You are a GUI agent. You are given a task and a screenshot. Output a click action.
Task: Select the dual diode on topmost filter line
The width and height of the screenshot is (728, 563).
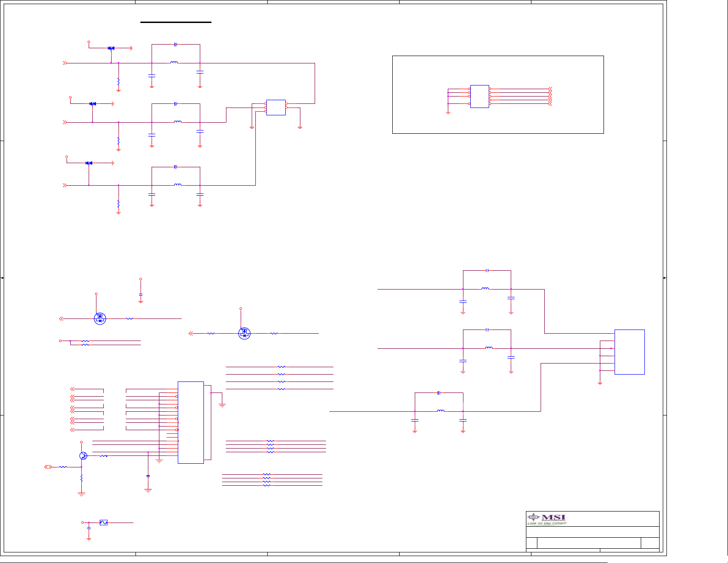click(111, 48)
